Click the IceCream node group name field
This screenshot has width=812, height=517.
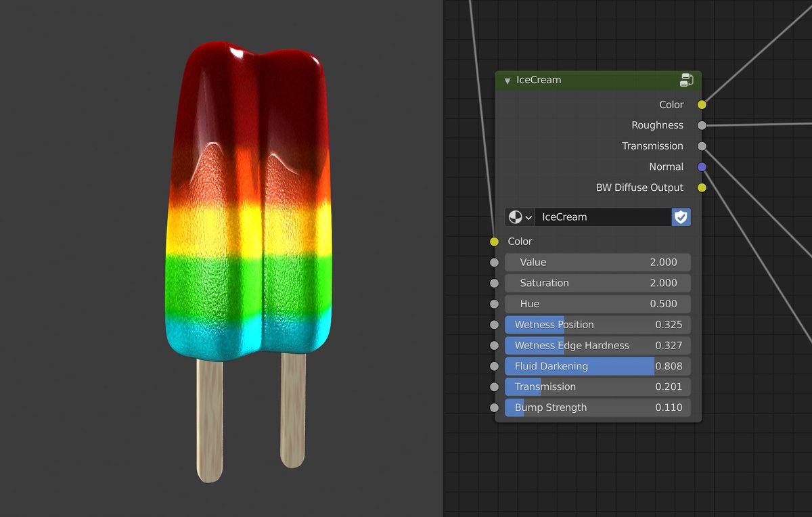(x=603, y=217)
